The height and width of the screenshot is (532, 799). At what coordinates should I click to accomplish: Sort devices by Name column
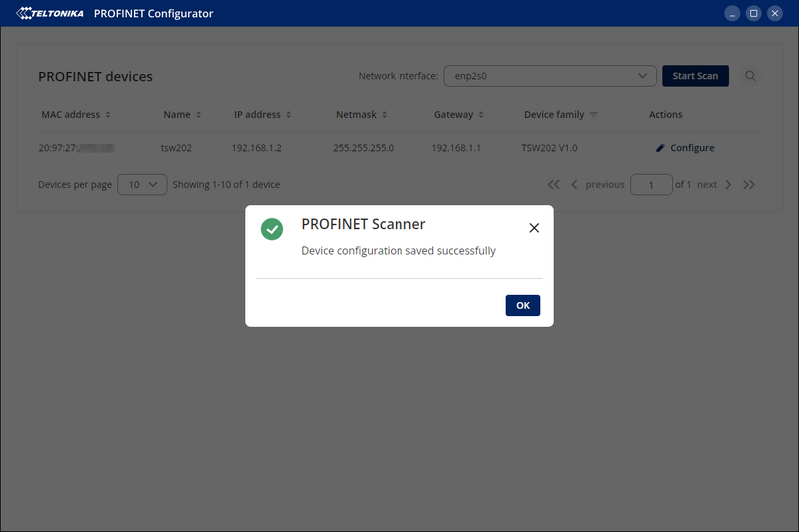198,115
